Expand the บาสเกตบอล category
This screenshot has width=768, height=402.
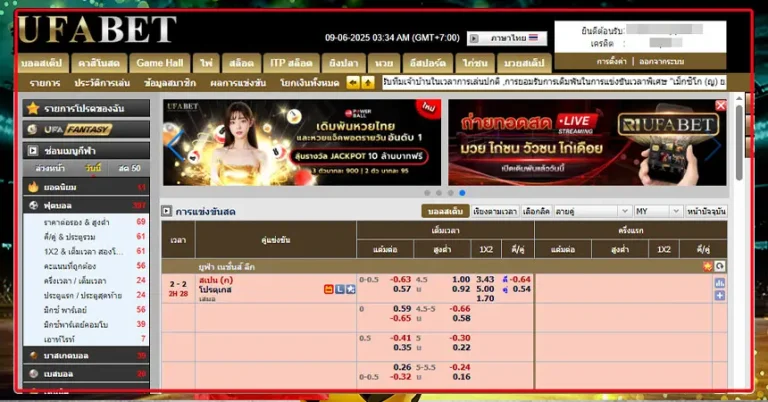point(86,355)
